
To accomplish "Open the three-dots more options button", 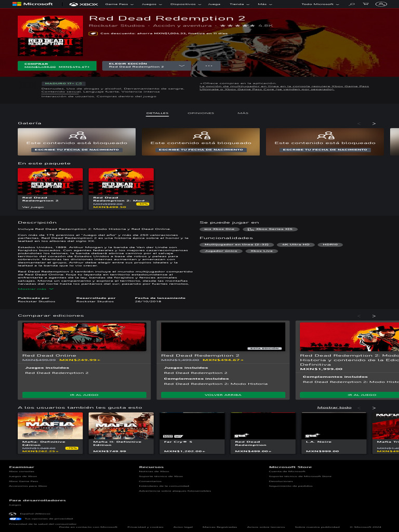I will (x=209, y=66).
